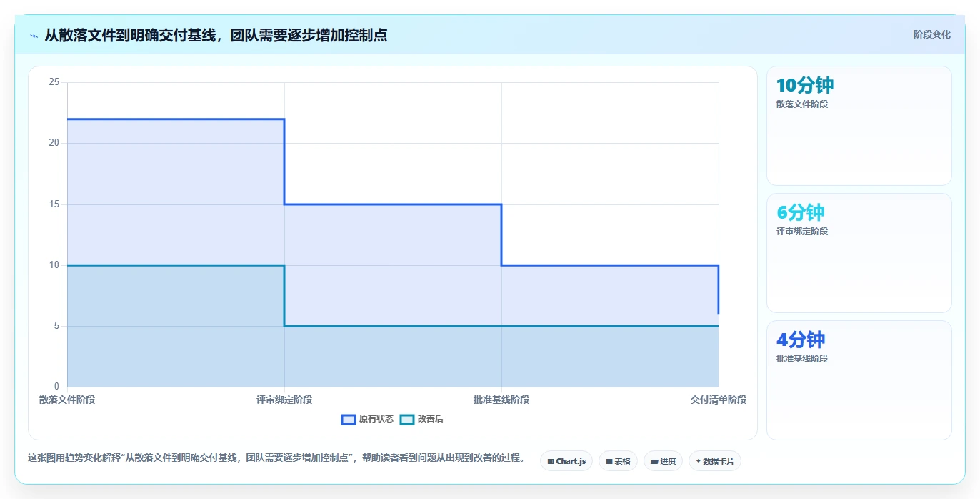Click the y-axis tick 20

click(54, 143)
